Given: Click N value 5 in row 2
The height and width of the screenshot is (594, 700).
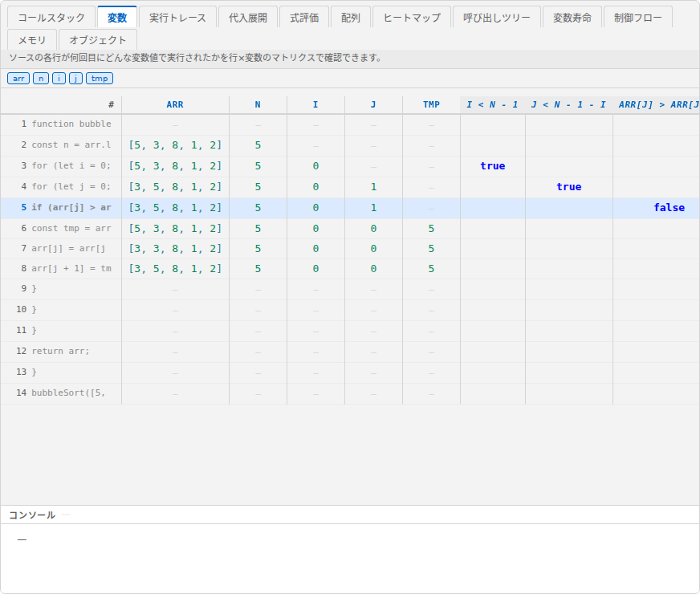Looking at the screenshot, I should coord(258,145).
